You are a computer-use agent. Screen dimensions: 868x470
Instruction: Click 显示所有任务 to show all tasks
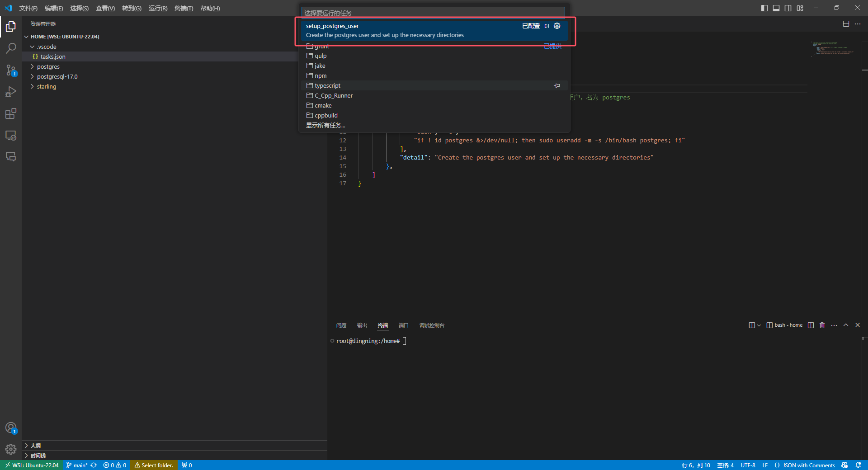325,125
